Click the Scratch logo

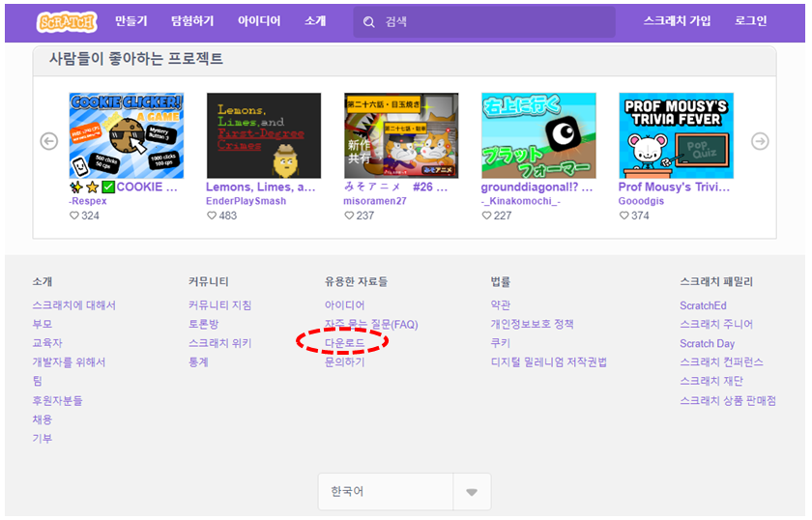click(x=67, y=22)
